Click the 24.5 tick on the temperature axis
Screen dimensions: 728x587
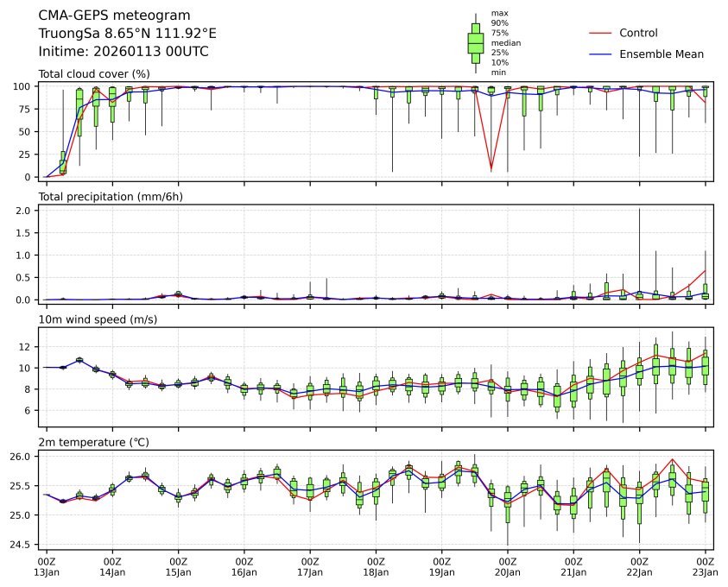click(21, 545)
